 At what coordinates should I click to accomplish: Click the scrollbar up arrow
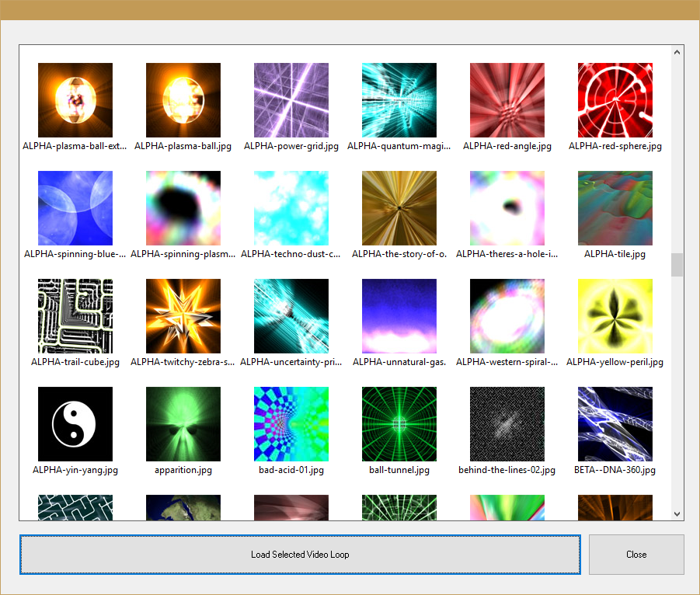coord(677,52)
